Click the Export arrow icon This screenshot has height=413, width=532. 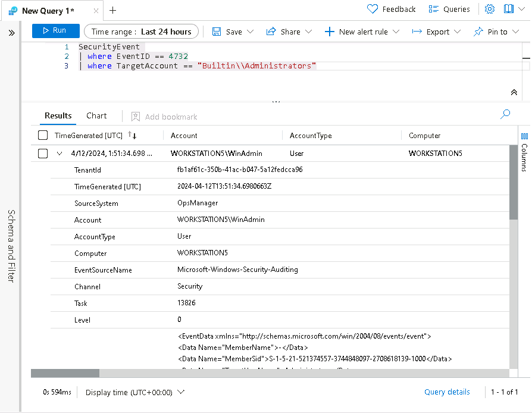pos(417,32)
